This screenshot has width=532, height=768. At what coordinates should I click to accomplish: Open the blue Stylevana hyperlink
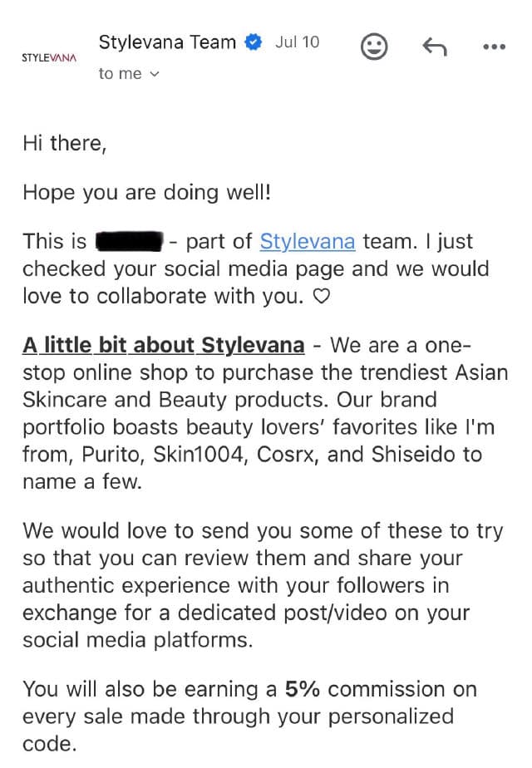click(x=308, y=242)
